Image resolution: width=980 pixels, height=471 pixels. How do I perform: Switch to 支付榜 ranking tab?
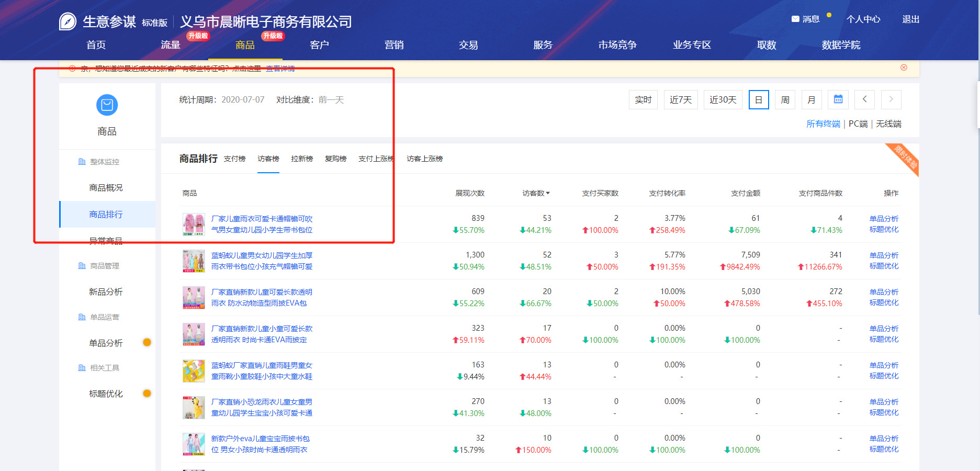pyautogui.click(x=234, y=159)
